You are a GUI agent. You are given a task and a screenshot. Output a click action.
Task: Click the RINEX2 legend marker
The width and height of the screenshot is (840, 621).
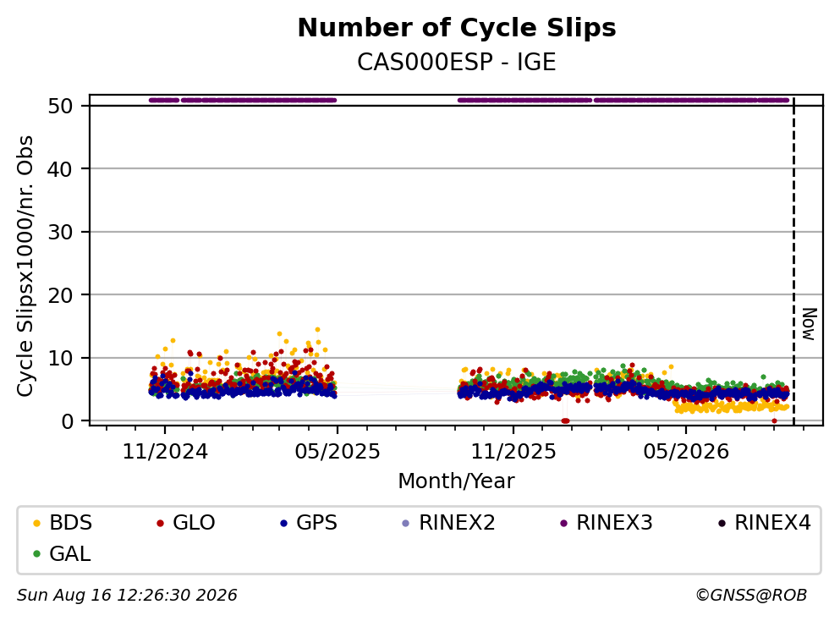click(x=405, y=523)
